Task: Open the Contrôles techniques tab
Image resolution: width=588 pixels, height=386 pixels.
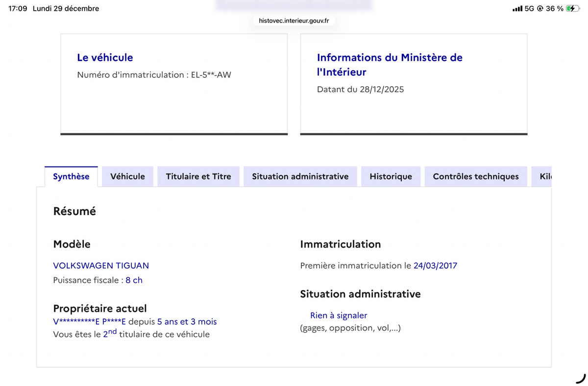Action: coord(476,176)
